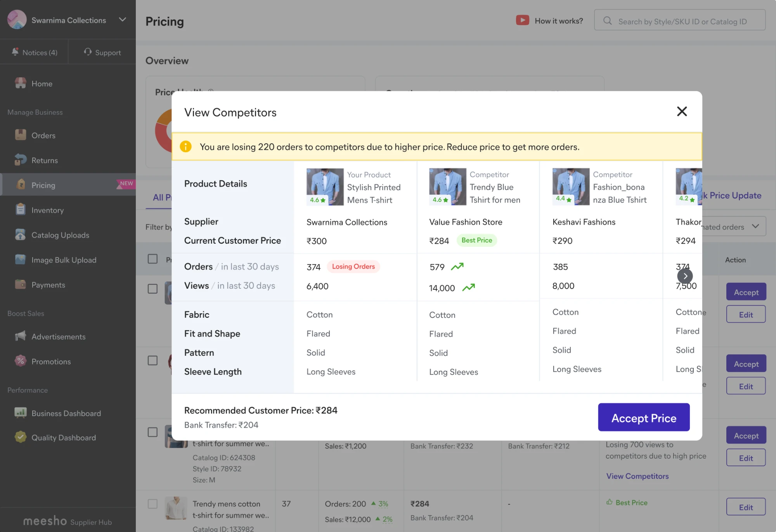Close the View Competitors dialog
The image size is (776, 532).
pos(682,111)
